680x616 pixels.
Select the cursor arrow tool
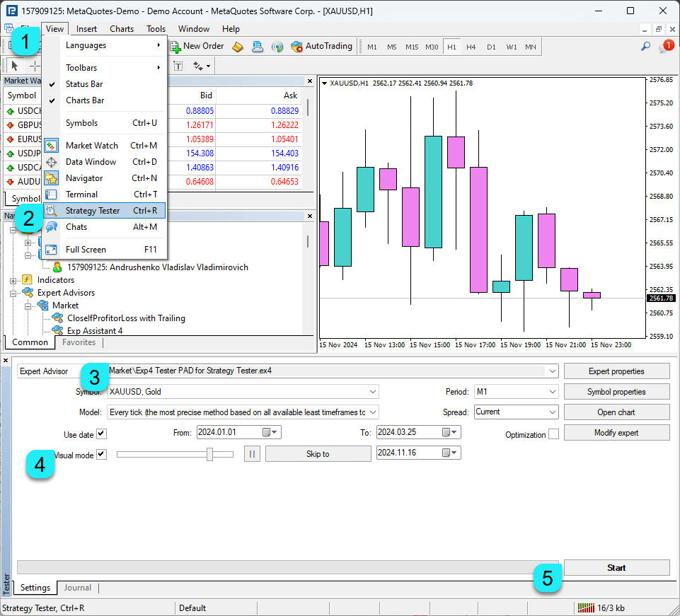click(15, 66)
